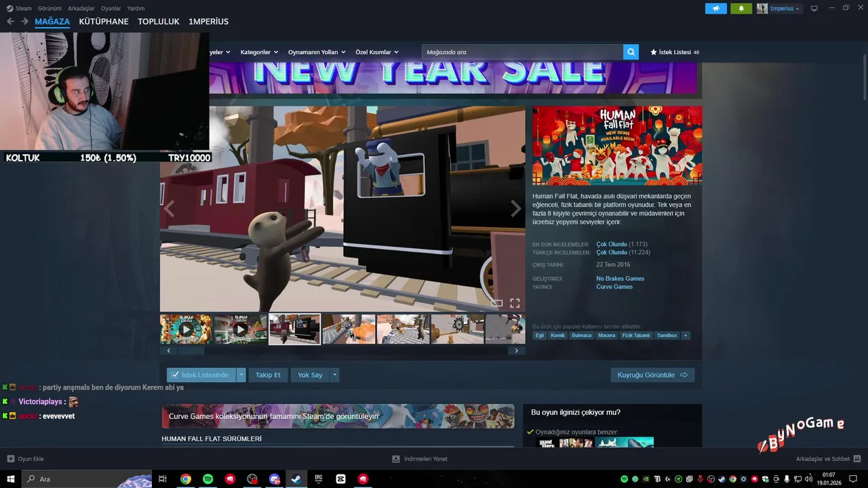This screenshot has height=488, width=868.
Task: Click the Oyun Ekle plus icon
Action: [10, 459]
